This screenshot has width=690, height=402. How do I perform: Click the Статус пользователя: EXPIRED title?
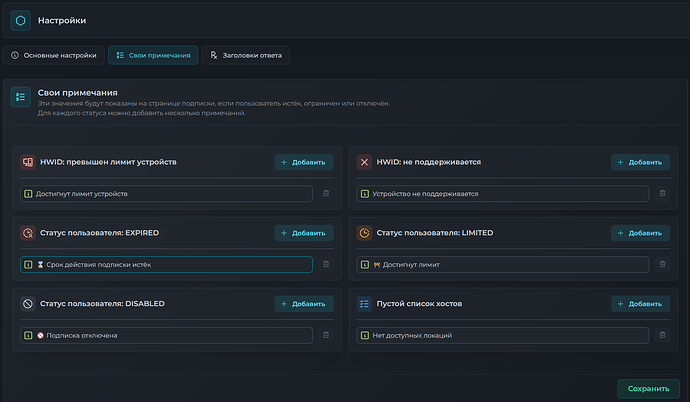[99, 233]
